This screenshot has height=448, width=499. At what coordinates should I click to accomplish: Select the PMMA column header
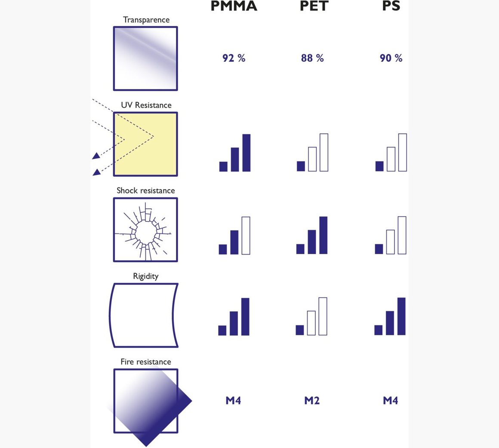234,6
